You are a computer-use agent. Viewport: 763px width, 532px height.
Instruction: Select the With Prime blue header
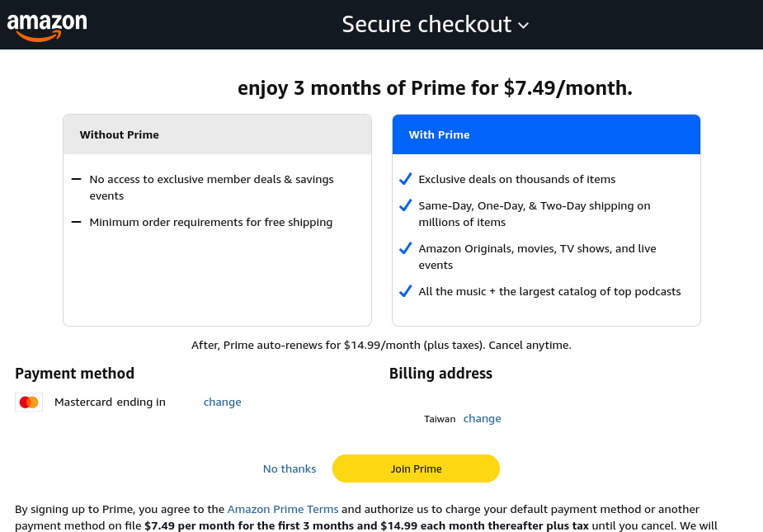point(546,134)
